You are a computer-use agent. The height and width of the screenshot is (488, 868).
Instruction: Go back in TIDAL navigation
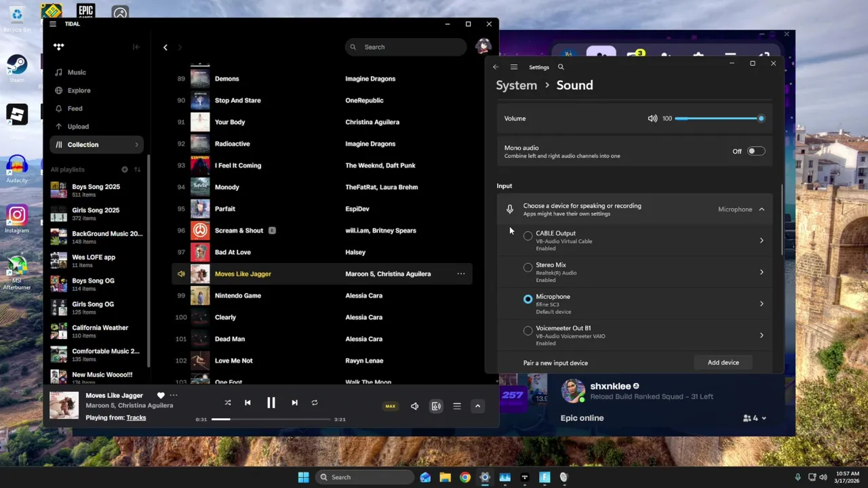[165, 47]
